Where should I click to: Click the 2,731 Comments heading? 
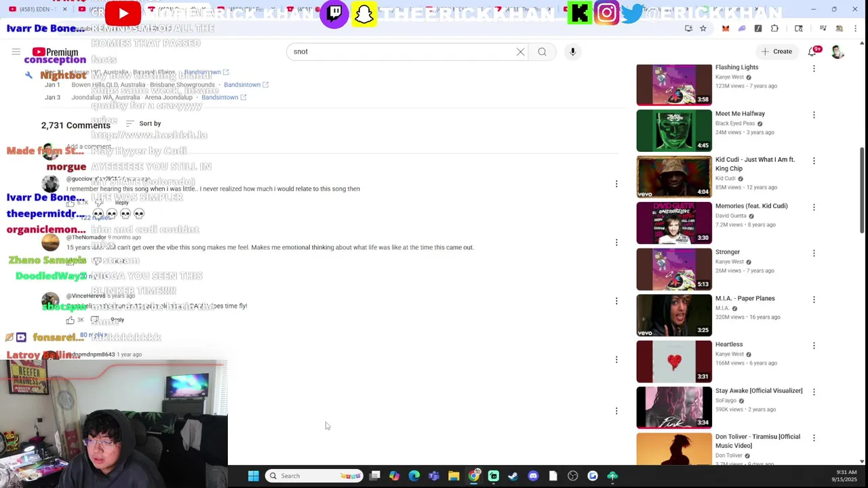[x=75, y=125]
